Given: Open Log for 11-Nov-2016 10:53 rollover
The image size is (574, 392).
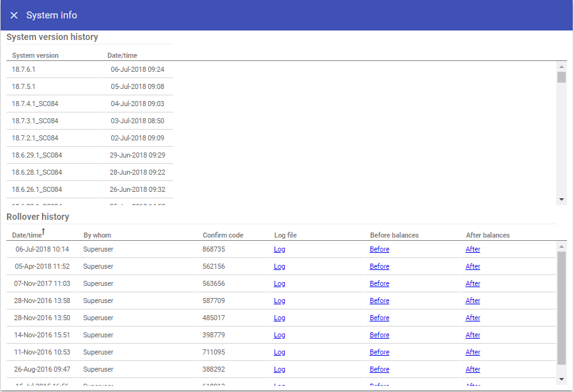Looking at the screenshot, I should (279, 352).
